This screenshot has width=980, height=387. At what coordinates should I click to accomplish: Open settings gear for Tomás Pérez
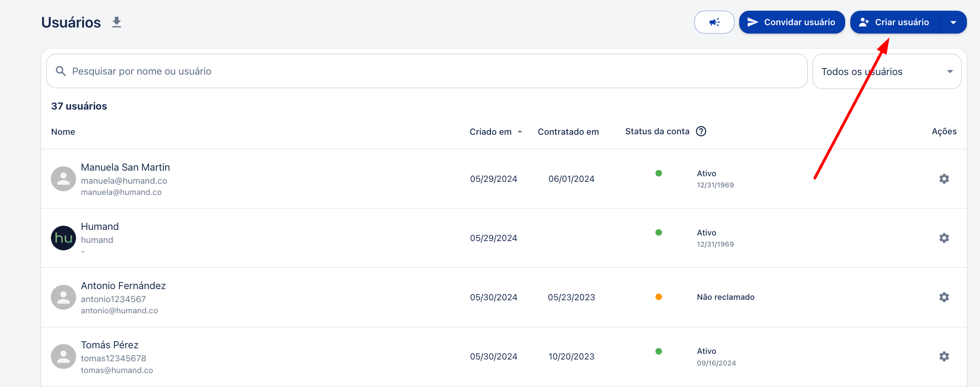(x=944, y=357)
